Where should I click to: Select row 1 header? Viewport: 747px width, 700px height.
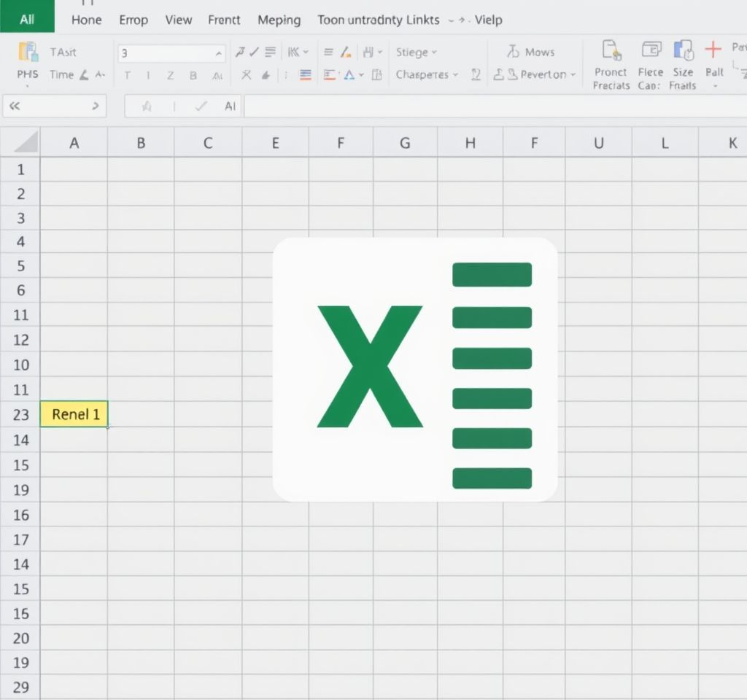click(20, 169)
